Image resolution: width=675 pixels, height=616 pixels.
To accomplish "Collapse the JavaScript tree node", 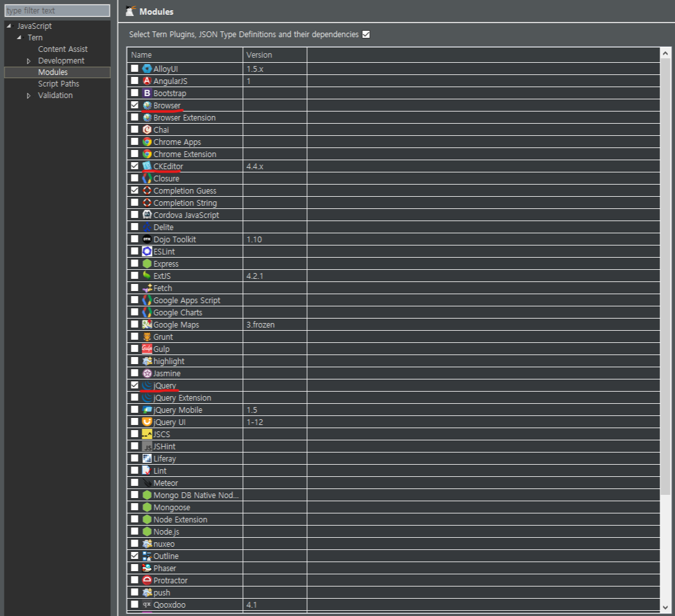I will pyautogui.click(x=9, y=26).
